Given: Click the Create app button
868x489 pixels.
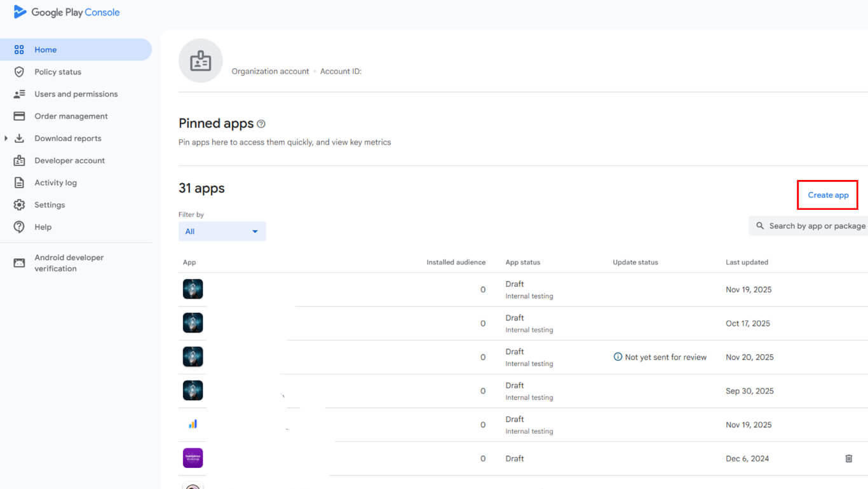Looking at the screenshot, I should tap(827, 195).
